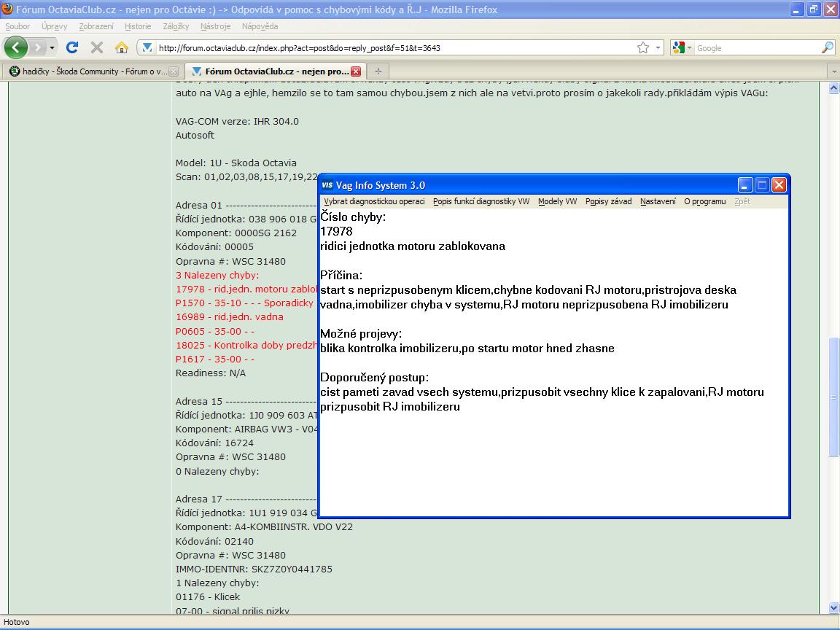The height and width of the screenshot is (630, 840).
Task: Click the page vertical scrollbar thumb
Action: [833, 397]
